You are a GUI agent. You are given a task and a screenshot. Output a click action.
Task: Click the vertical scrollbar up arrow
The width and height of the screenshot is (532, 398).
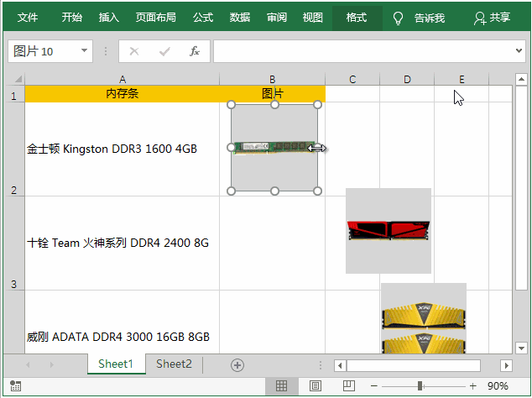coord(521,80)
